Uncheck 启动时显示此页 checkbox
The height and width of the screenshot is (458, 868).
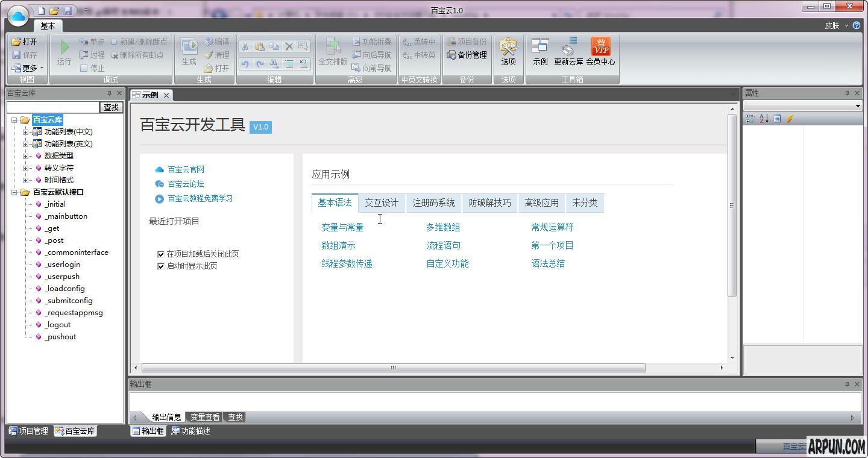(x=161, y=266)
